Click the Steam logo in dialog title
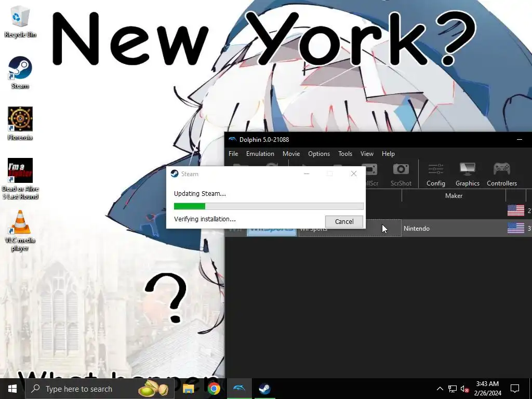 click(175, 174)
